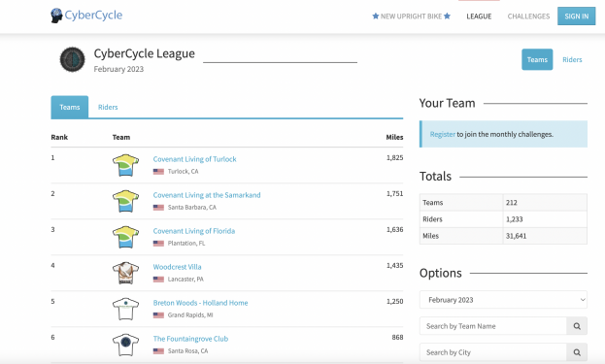This screenshot has height=364, width=605.
Task: Click the CyberCycle brain logo icon
Action: pos(56,16)
